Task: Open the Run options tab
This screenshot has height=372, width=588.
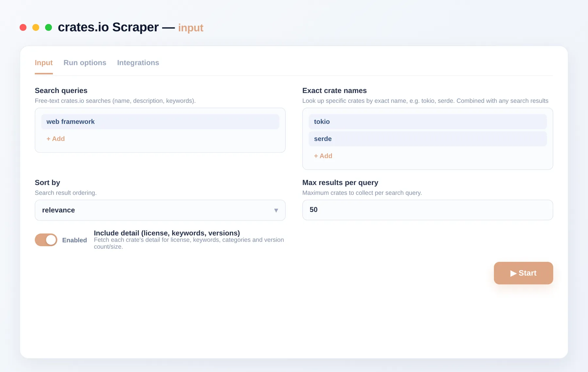Action: pos(85,63)
